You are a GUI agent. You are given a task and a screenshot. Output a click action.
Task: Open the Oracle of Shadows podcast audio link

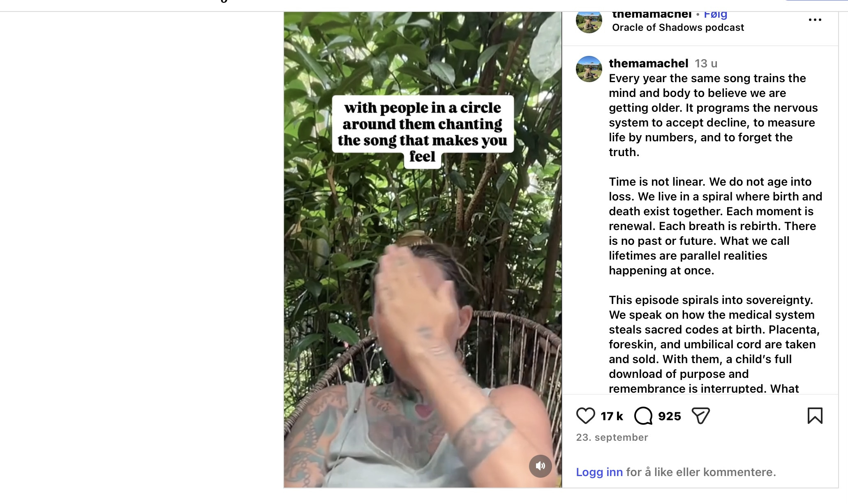tap(678, 28)
